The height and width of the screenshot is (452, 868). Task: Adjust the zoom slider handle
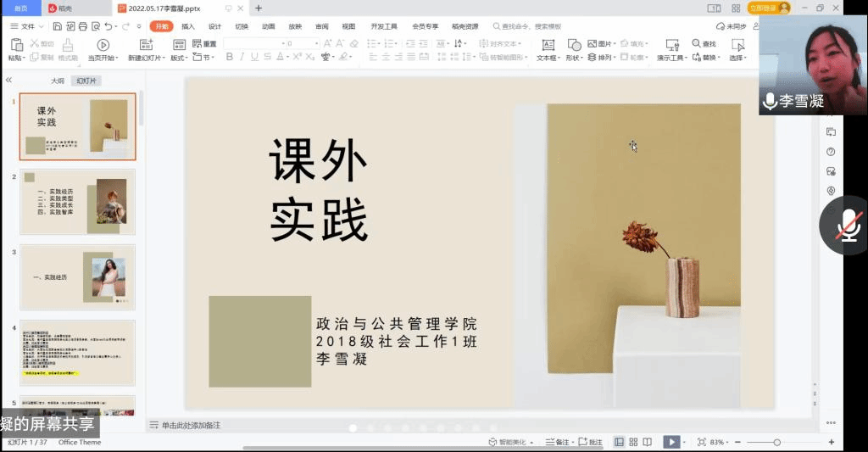pyautogui.click(x=776, y=442)
